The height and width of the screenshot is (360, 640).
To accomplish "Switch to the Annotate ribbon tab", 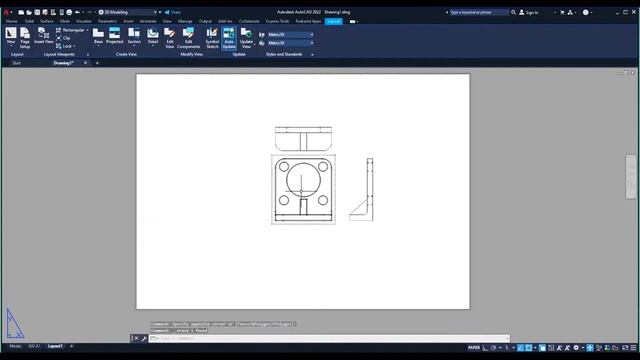I will pyautogui.click(x=148, y=21).
